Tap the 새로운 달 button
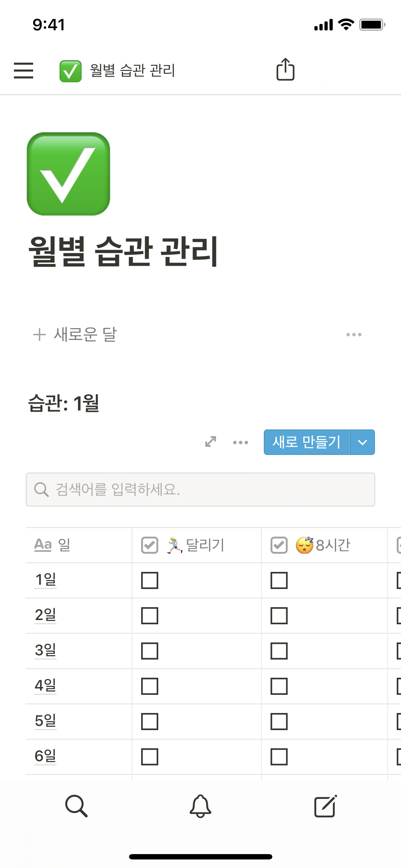Screen dimensions: 401x868 tap(76, 335)
